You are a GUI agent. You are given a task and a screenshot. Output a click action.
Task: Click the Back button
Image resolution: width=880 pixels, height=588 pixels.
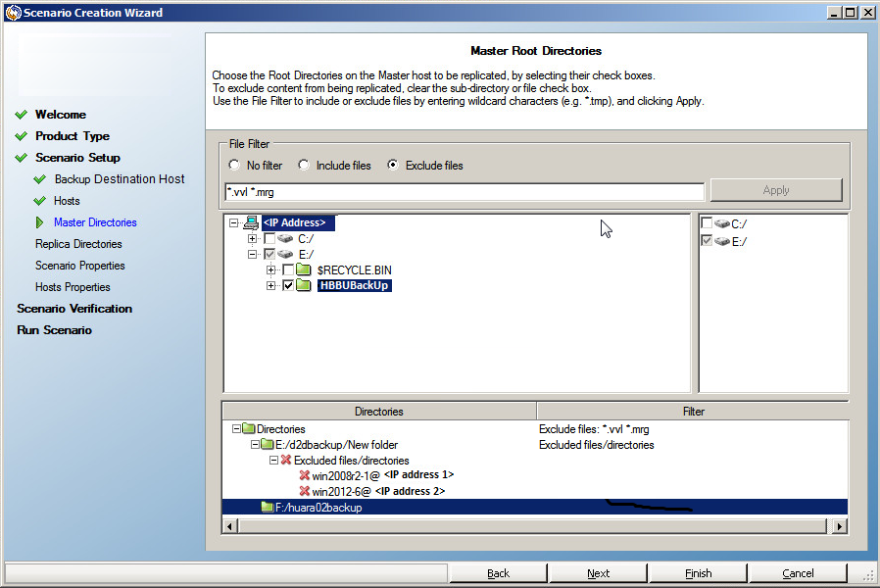pos(499,573)
